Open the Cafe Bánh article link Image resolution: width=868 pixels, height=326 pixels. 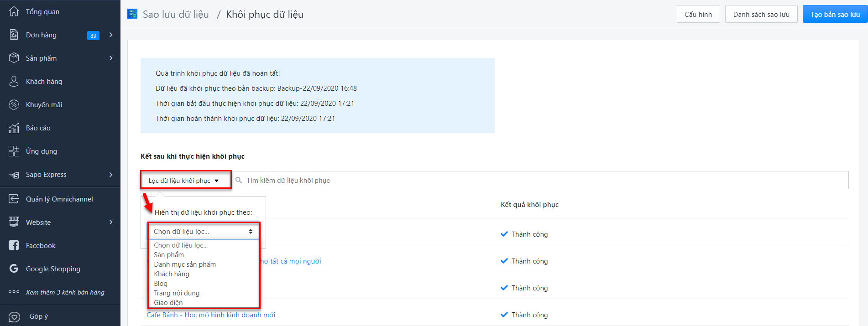211,315
